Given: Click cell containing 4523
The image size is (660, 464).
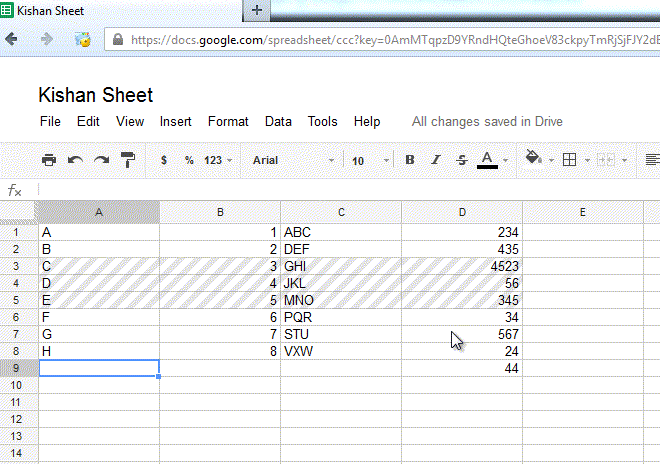Looking at the screenshot, I should 462,266.
